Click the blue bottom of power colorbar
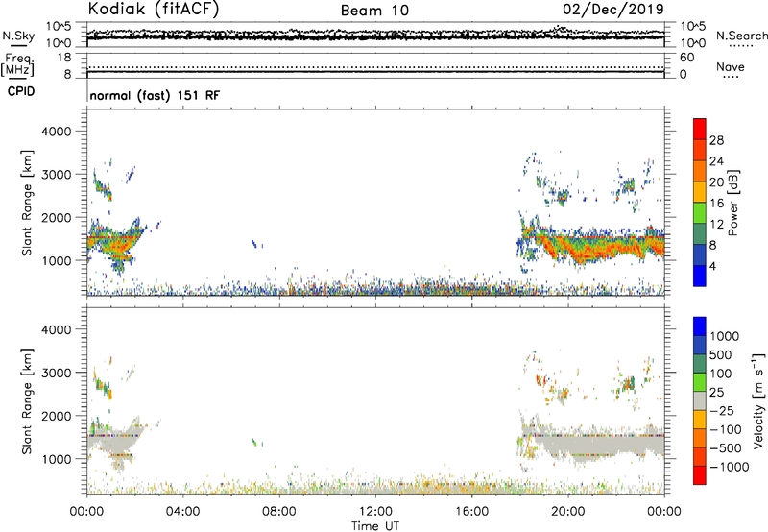Viewport: 768px width, 532px height. pos(700,276)
